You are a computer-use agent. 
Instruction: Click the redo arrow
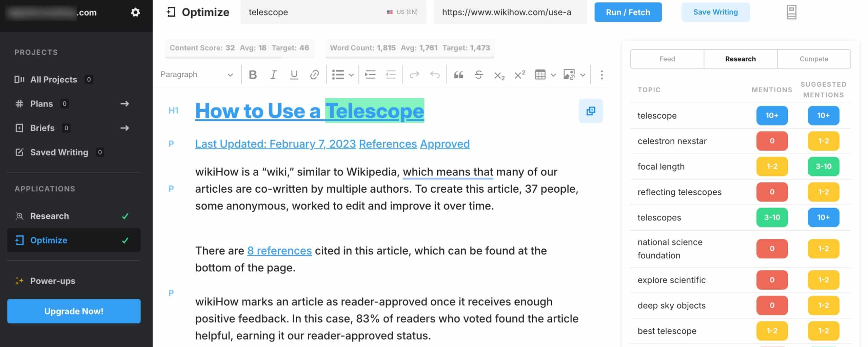click(x=414, y=75)
